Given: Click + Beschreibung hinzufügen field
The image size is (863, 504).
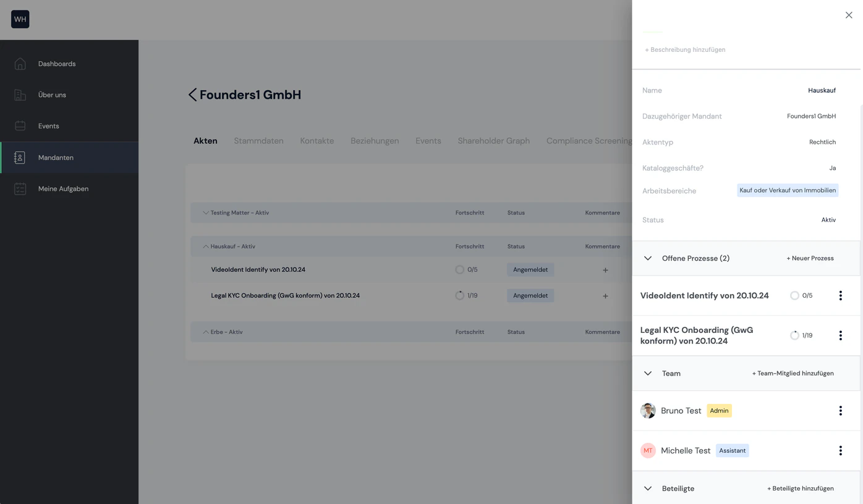Looking at the screenshot, I should click(x=685, y=49).
